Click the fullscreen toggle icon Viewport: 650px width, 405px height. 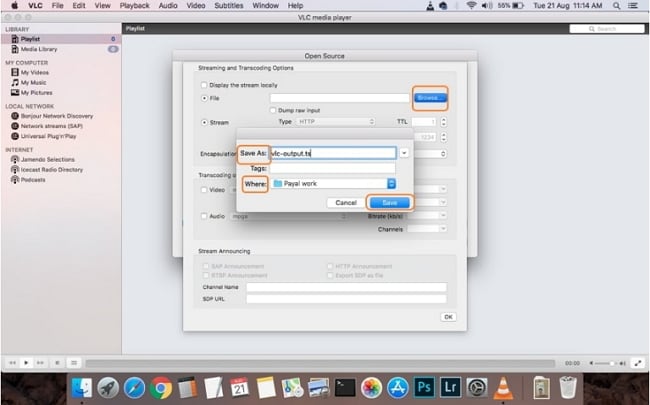tap(638, 363)
